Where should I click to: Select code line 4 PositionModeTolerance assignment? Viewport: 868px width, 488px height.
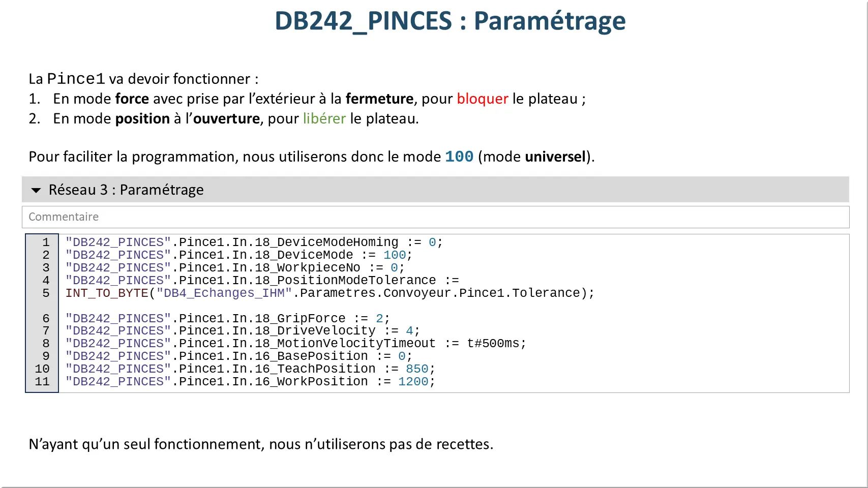[x=262, y=281]
